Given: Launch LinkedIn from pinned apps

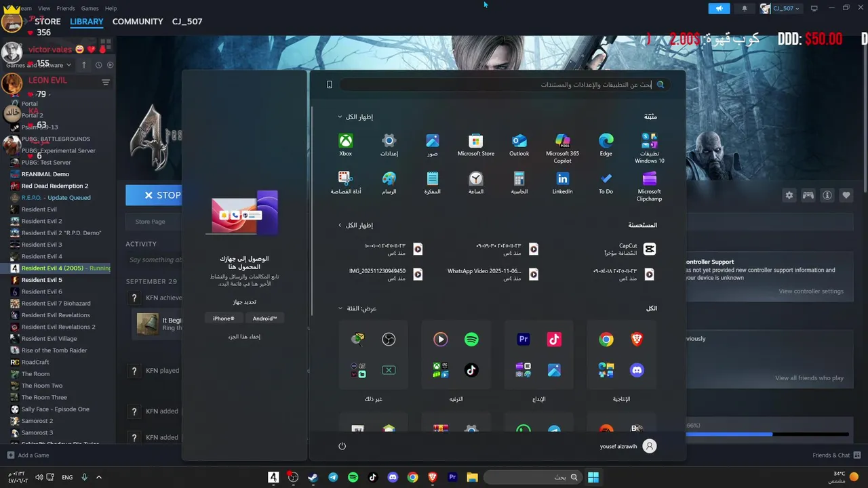Looking at the screenshot, I should tap(563, 183).
